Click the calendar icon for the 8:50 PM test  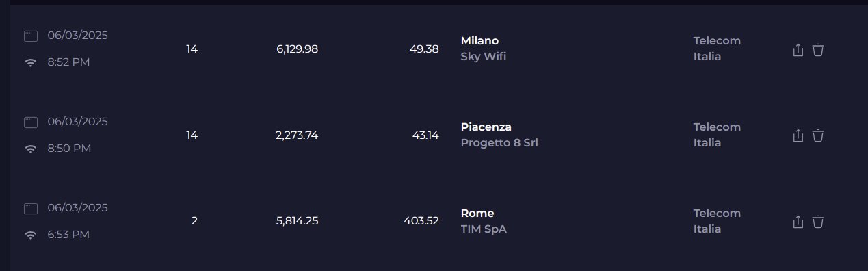click(x=30, y=122)
